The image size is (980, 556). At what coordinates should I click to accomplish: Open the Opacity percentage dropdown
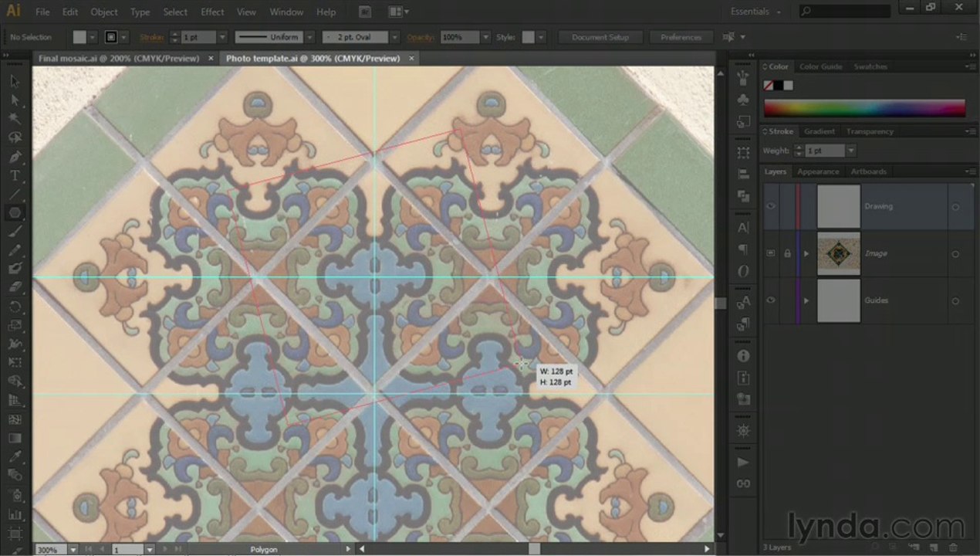tap(485, 37)
